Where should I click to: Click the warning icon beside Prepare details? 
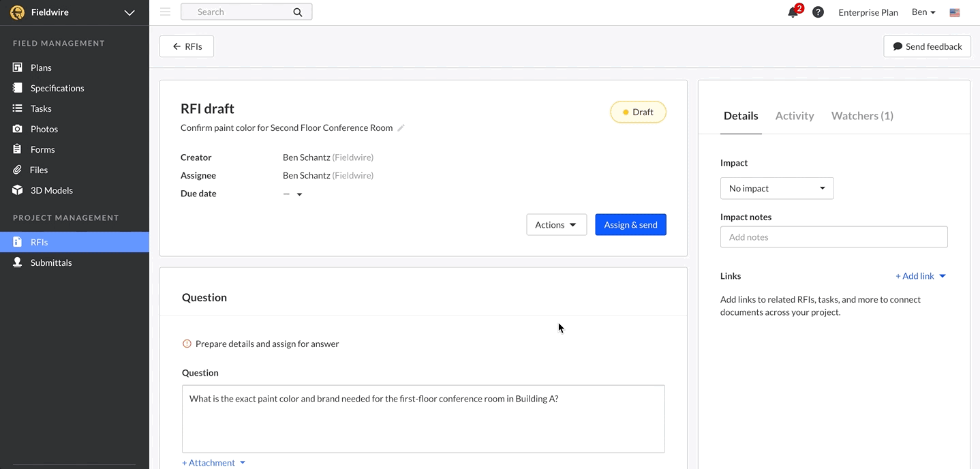point(187,344)
